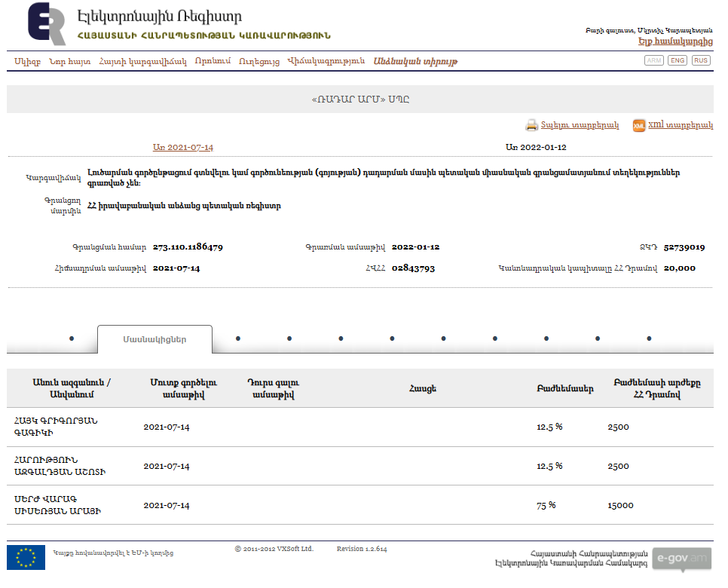Click the orange XML file icon
The height and width of the screenshot is (588, 728).
[x=638, y=126]
